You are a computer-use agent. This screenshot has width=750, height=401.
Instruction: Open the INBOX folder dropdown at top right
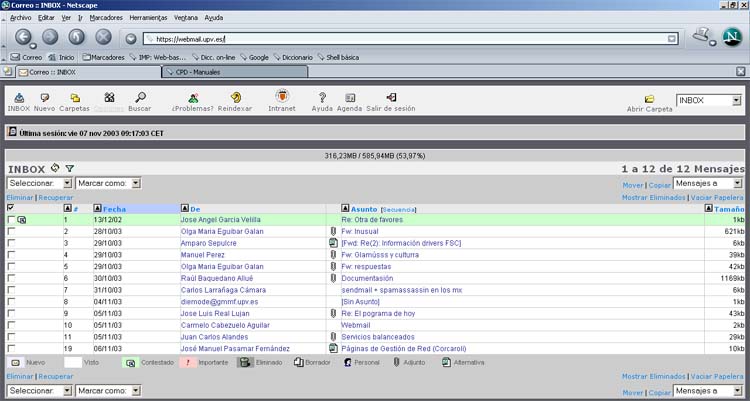coord(709,100)
